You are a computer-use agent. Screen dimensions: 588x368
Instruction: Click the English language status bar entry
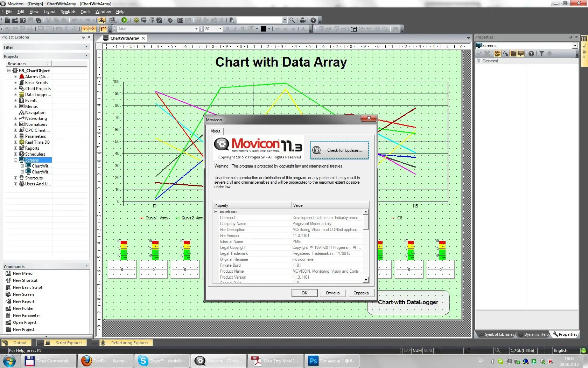(560, 350)
